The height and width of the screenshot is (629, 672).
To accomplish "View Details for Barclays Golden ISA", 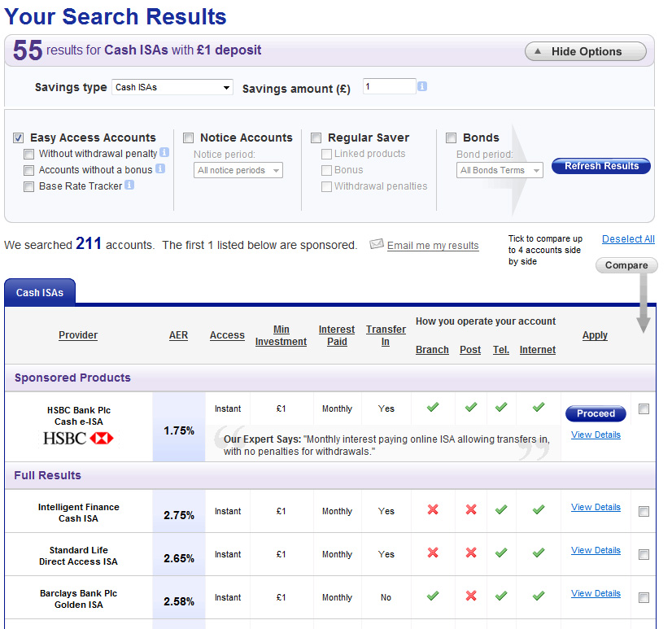I will [596, 593].
